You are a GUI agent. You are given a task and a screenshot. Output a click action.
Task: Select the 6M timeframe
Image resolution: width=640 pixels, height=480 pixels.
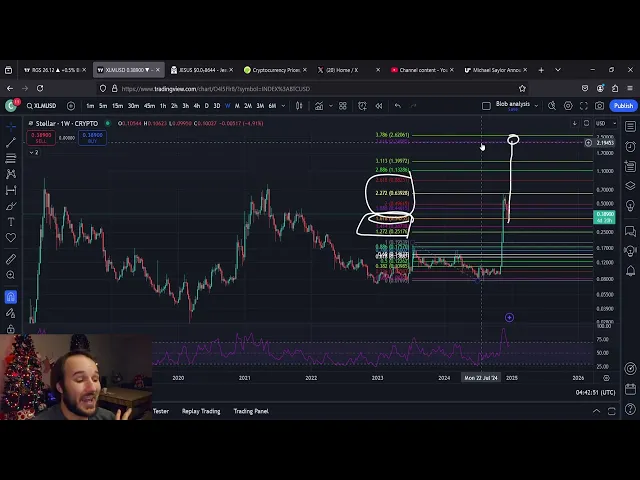(272, 106)
